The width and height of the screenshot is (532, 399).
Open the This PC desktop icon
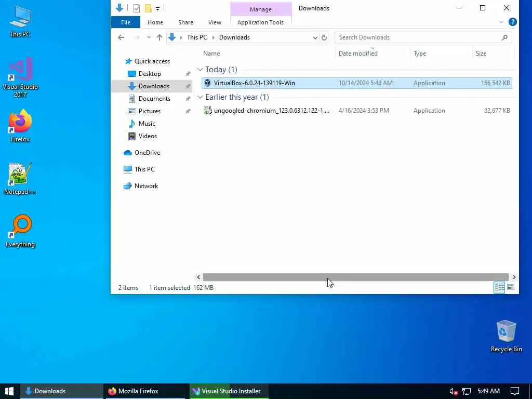[x=20, y=21]
